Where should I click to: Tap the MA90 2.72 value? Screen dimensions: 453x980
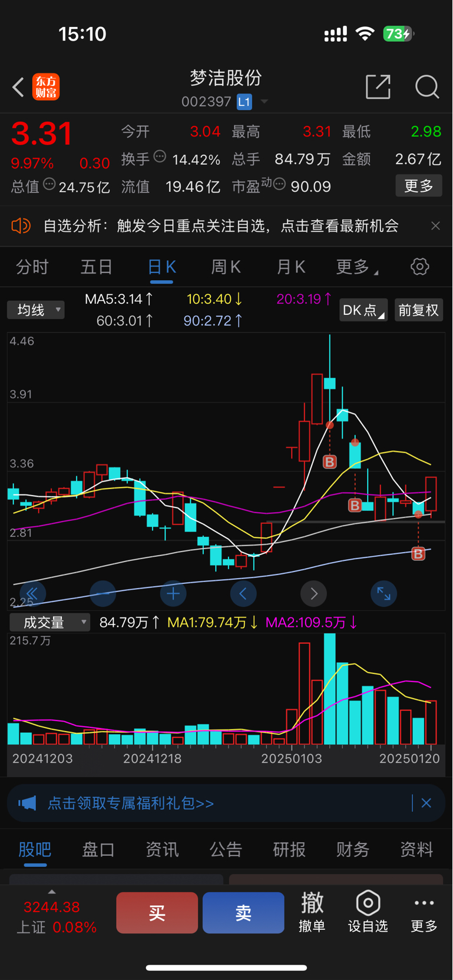coord(213,321)
